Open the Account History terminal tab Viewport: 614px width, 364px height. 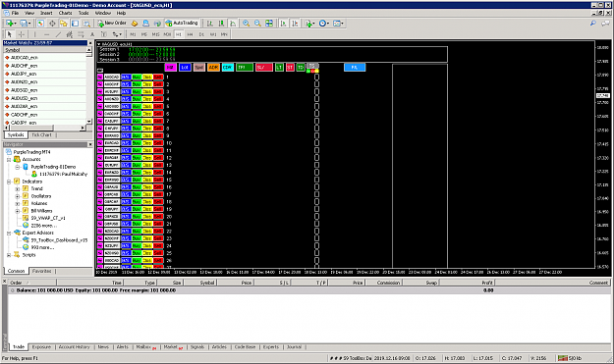[x=74, y=346]
